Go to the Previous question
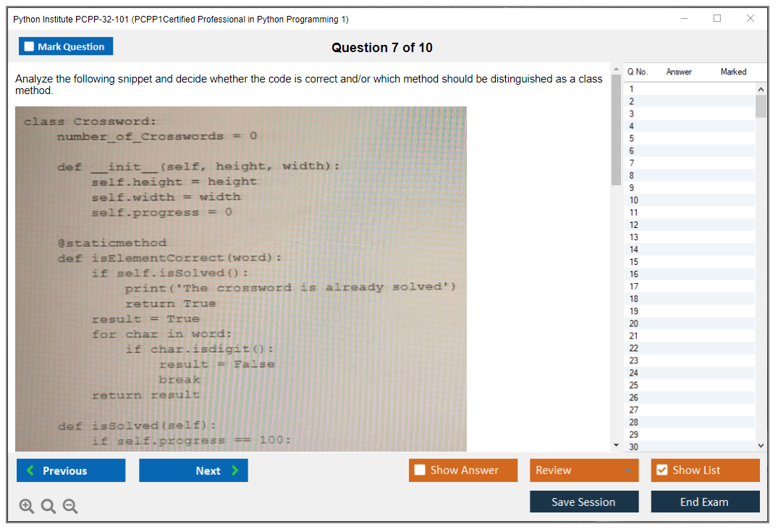The image size is (778, 532). click(71, 470)
